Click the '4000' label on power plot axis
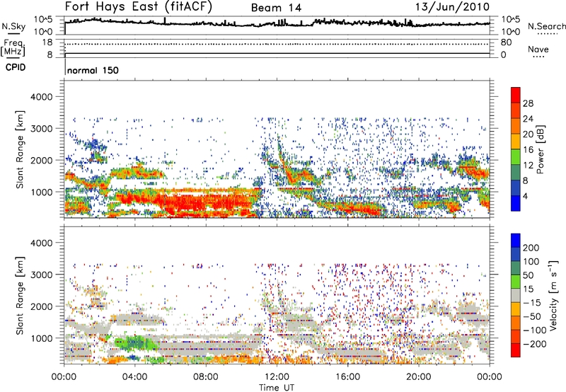 tap(42, 97)
